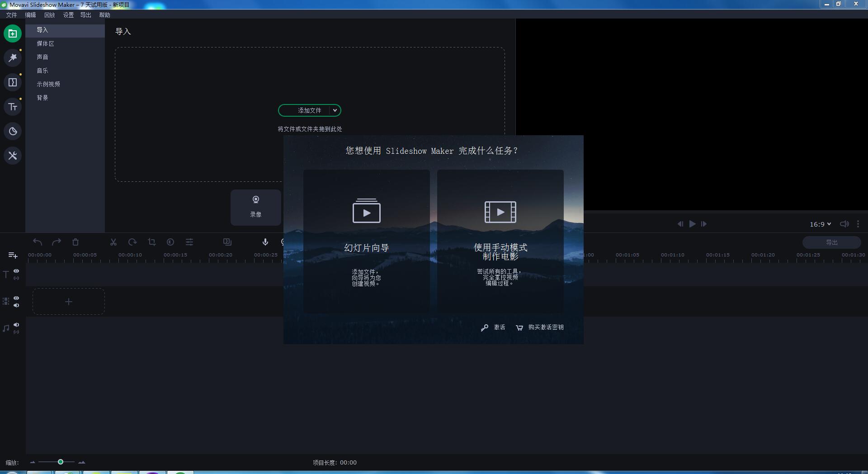Open the Transitions panel icon
The width and height of the screenshot is (868, 474).
tap(13, 82)
